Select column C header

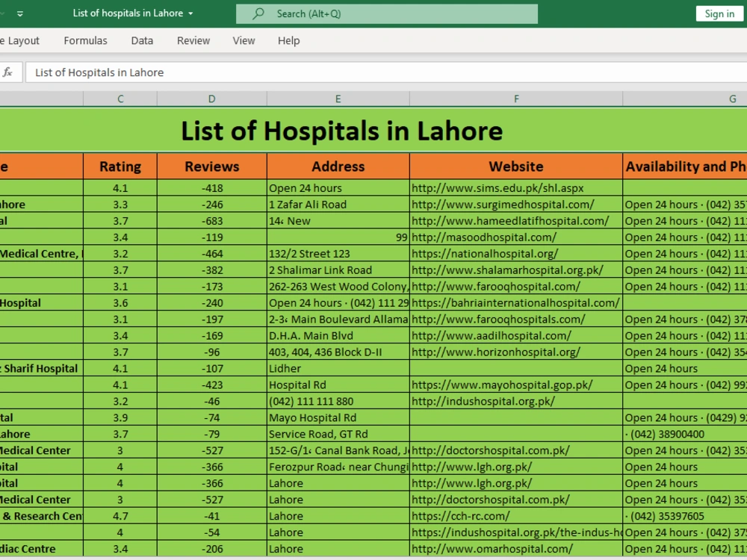[120, 99]
